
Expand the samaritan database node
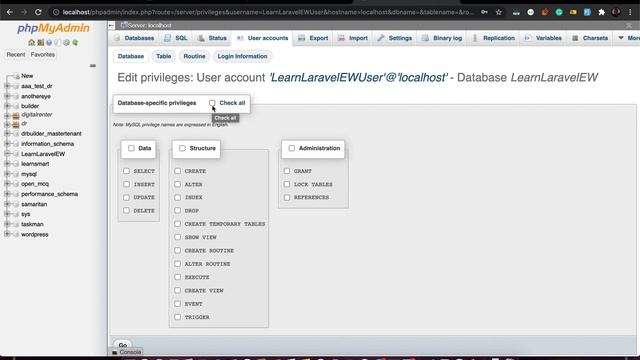point(7,204)
